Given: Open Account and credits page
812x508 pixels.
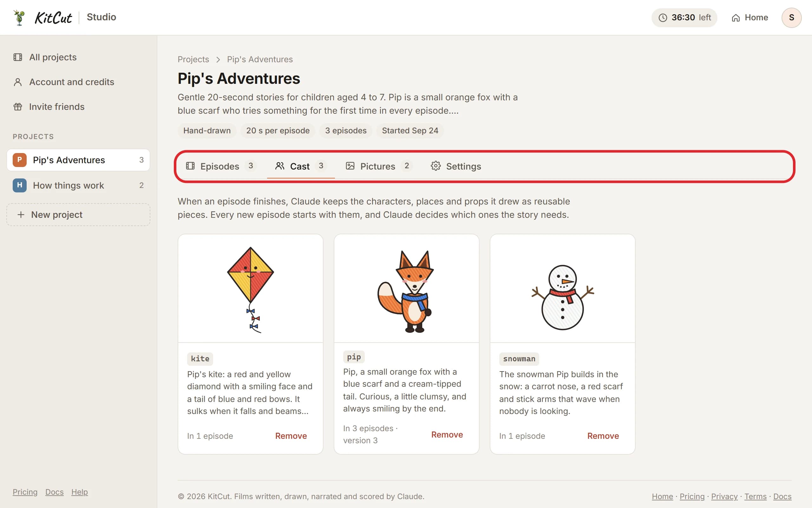Looking at the screenshot, I should tap(78, 82).
